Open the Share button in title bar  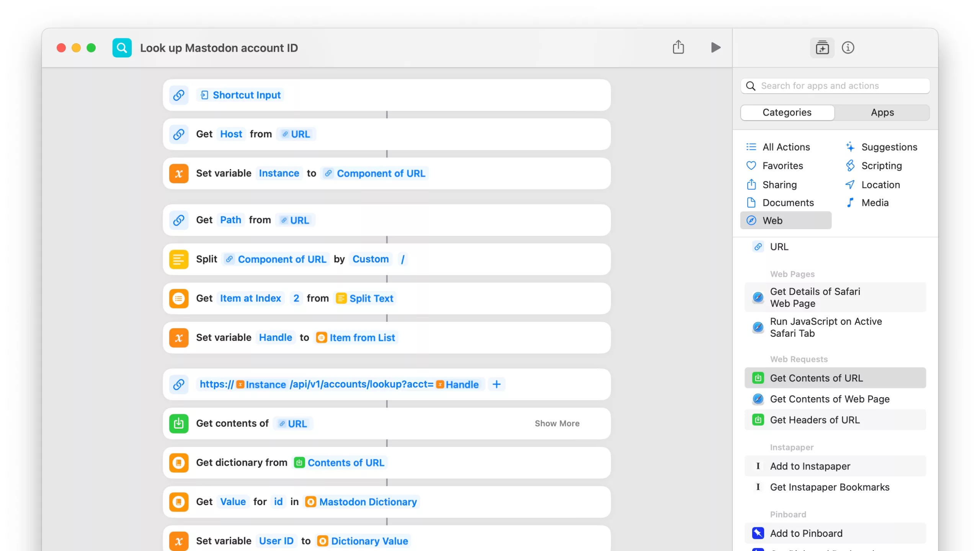point(678,47)
